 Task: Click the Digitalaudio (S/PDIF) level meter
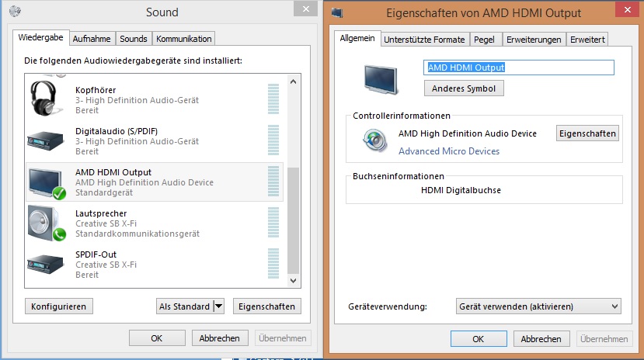click(273, 140)
